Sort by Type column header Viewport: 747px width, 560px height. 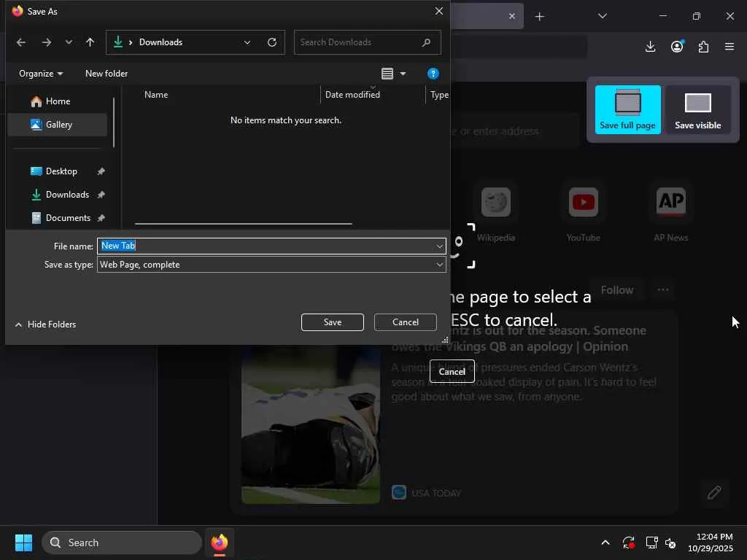point(438,95)
